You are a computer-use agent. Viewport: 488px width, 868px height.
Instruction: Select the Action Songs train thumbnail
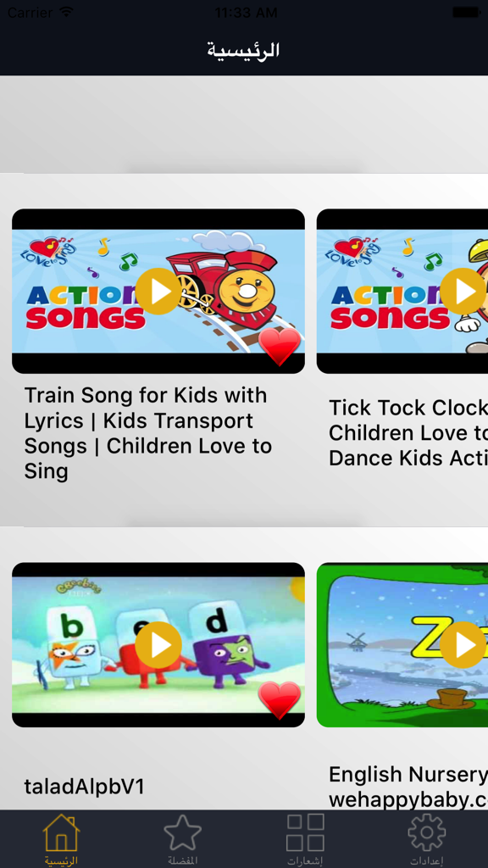coord(158,292)
